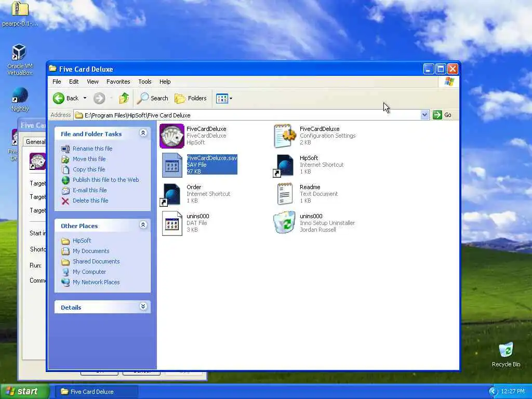Open the Favorites menu
The height and width of the screenshot is (399, 532).
click(118, 82)
